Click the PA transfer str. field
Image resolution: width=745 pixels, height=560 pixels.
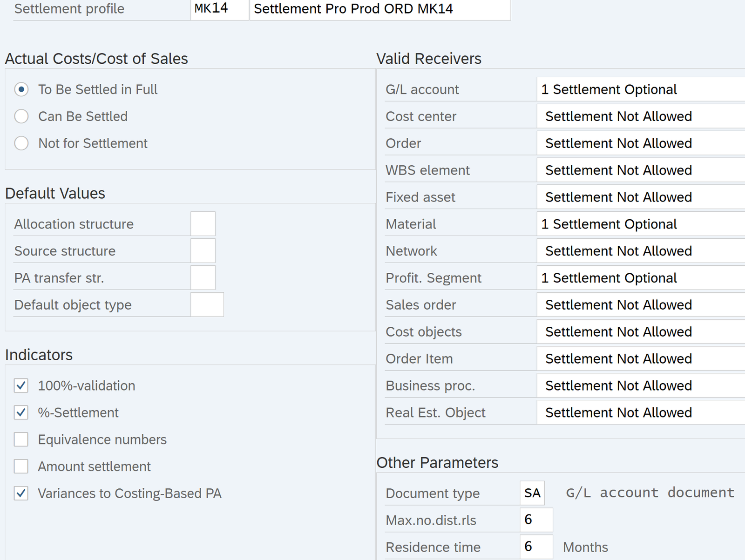(203, 278)
